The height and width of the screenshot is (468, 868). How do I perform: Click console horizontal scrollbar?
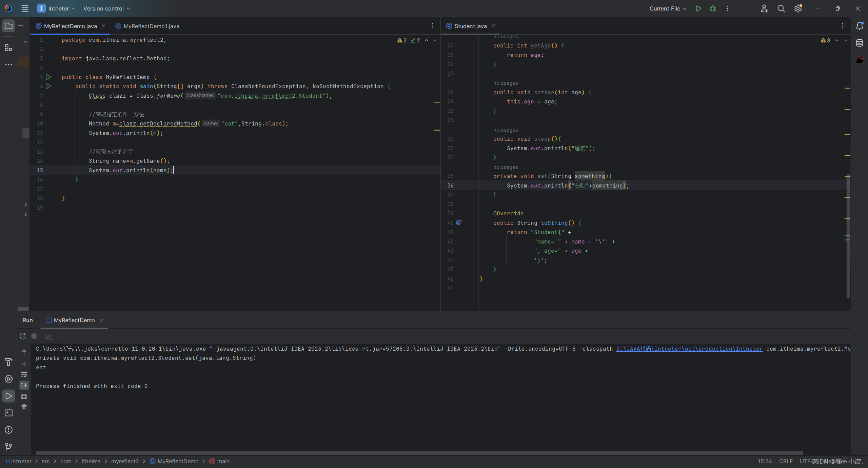point(419,453)
